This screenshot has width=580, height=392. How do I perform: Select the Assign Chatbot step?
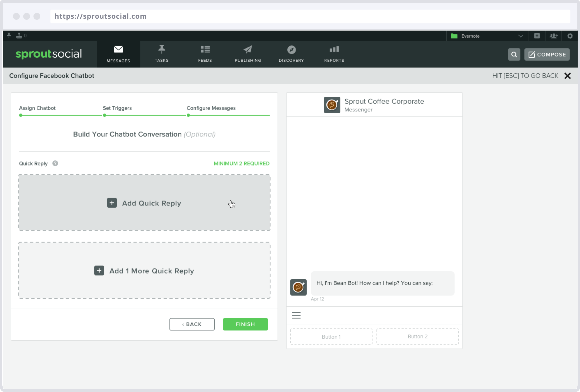[x=37, y=108]
